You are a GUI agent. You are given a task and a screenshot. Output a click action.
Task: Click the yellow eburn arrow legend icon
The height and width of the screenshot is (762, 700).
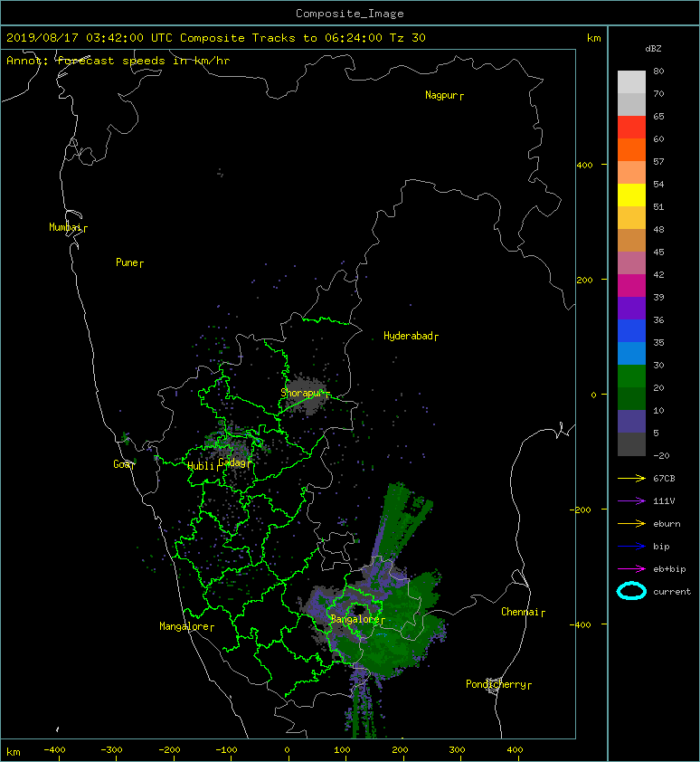pos(631,524)
